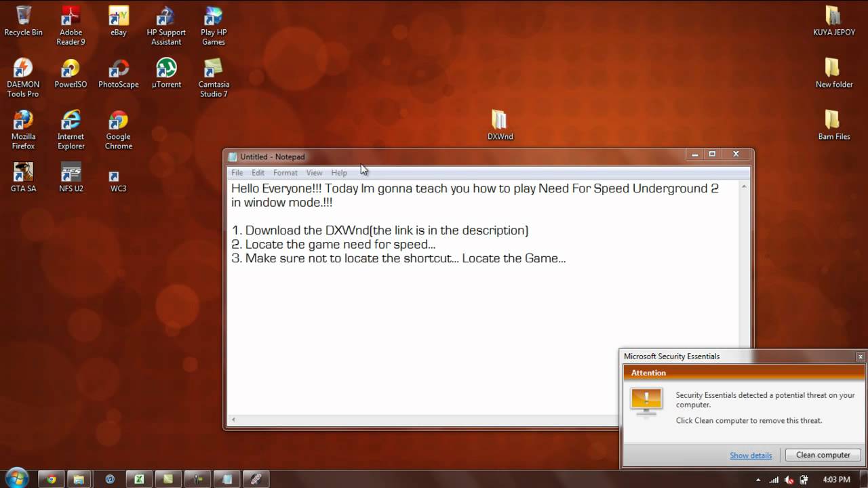Select the GTA SA game shortcut
The image size is (868, 488).
pyautogui.click(x=23, y=178)
